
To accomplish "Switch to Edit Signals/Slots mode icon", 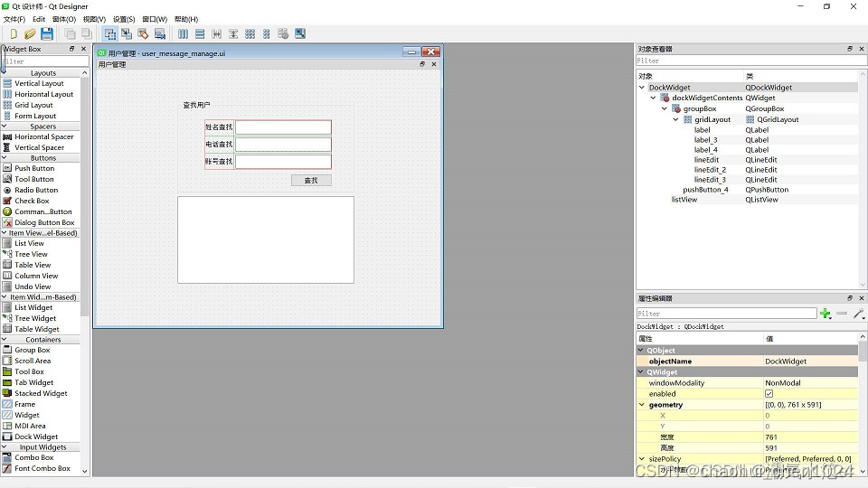I will 127,33.
